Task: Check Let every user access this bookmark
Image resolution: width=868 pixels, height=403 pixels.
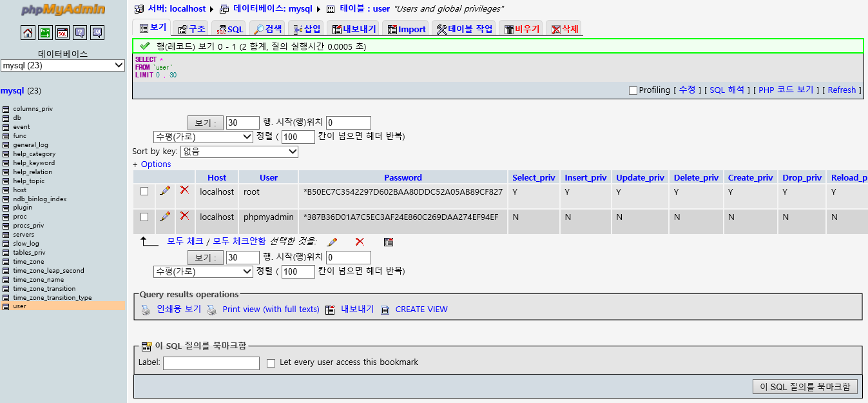Action: (x=271, y=363)
